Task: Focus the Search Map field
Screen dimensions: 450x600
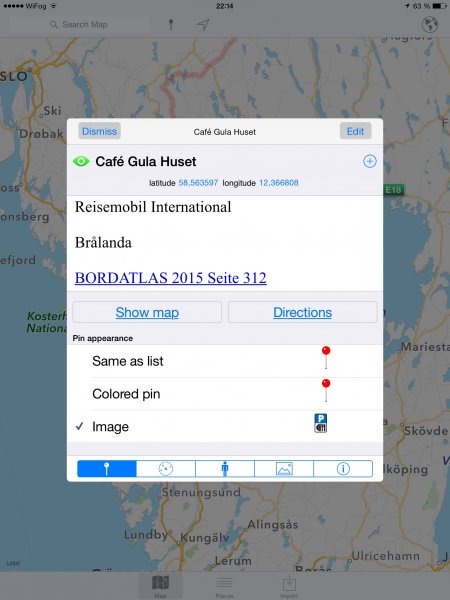Action: point(84,24)
